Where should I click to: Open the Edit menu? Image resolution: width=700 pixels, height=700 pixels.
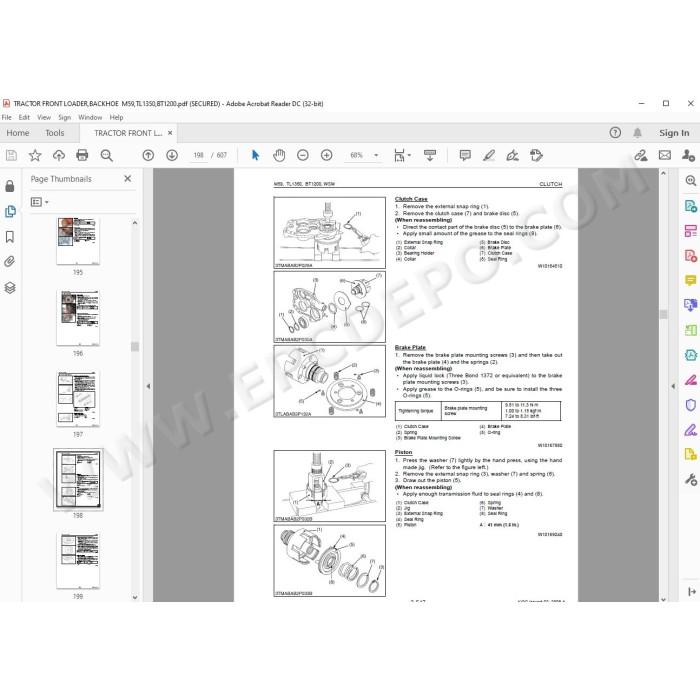[x=24, y=117]
